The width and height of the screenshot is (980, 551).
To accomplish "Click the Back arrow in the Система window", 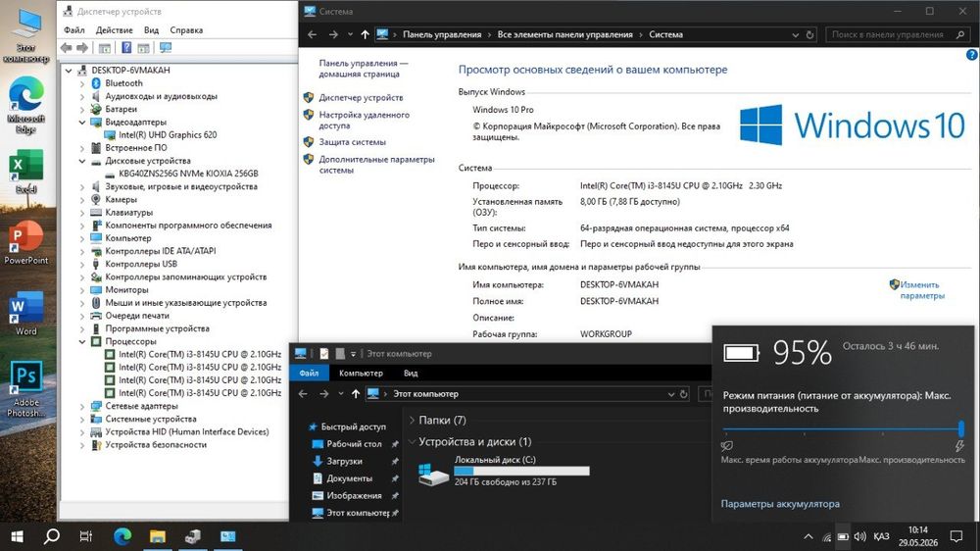I will pos(312,34).
